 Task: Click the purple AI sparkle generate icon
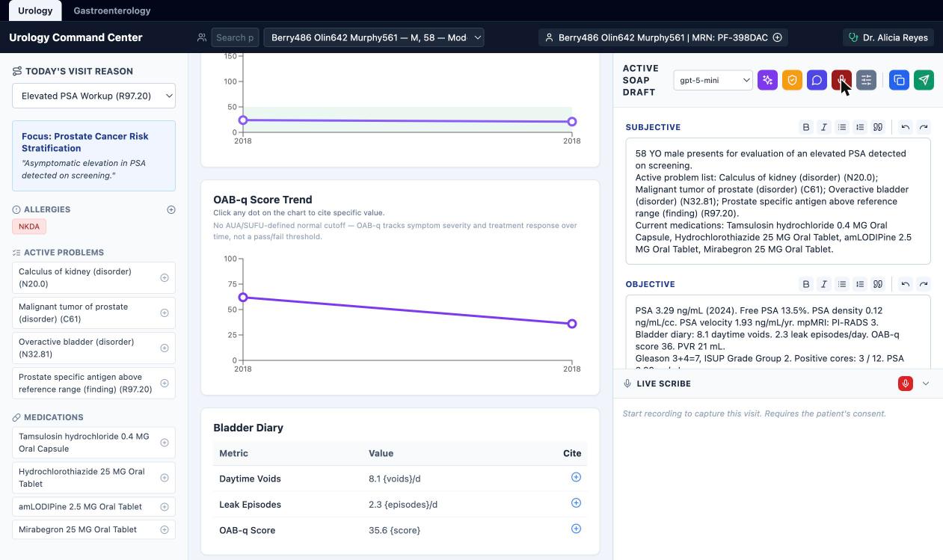click(x=767, y=80)
